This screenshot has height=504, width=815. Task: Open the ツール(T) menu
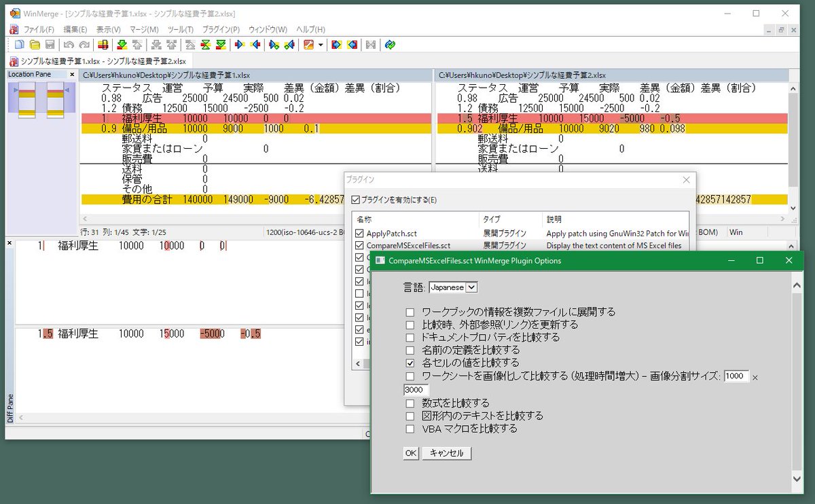180,30
